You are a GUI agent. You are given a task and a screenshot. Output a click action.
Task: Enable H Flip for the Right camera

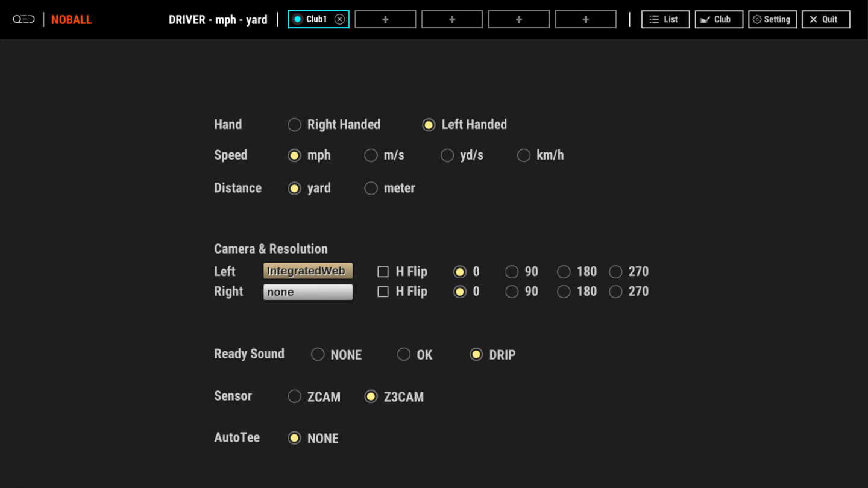pos(383,292)
